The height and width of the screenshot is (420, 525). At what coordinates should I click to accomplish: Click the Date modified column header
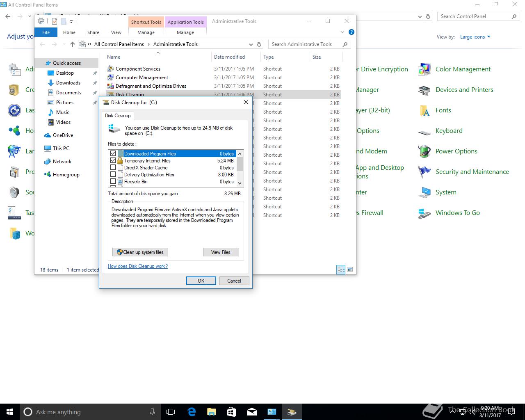pos(236,57)
